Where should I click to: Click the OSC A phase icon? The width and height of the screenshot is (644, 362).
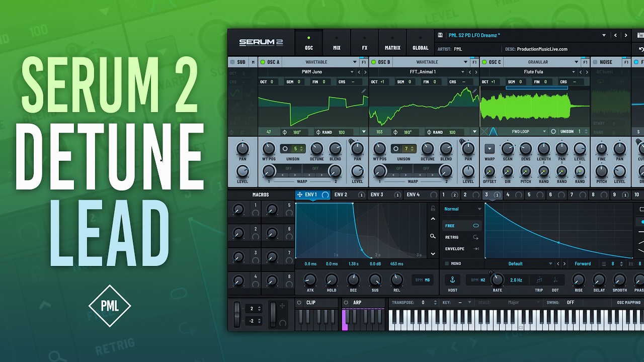coord(285,132)
